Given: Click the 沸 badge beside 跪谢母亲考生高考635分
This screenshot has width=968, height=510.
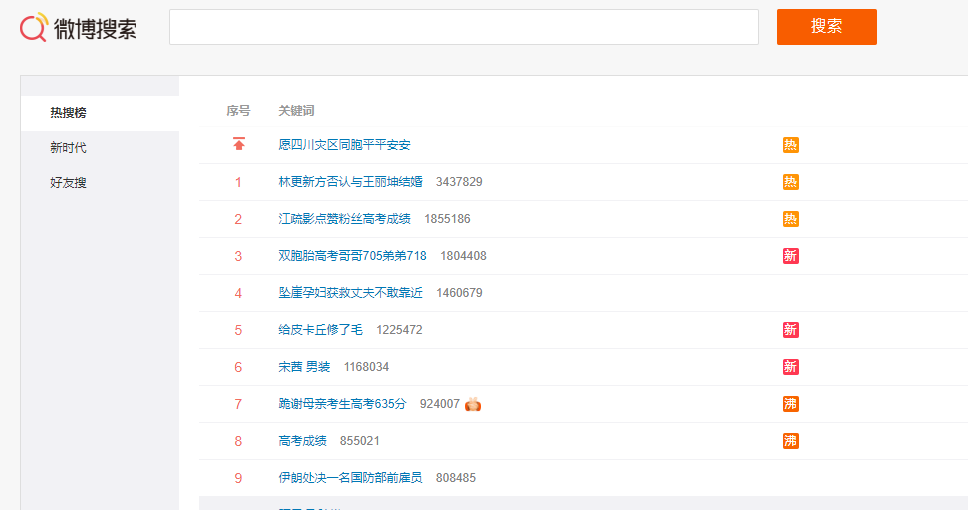Looking at the screenshot, I should tap(790, 404).
